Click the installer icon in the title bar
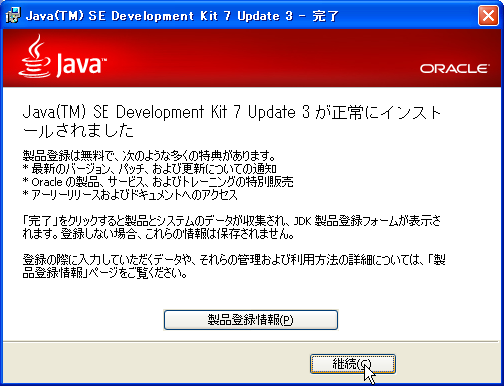 click(x=13, y=15)
